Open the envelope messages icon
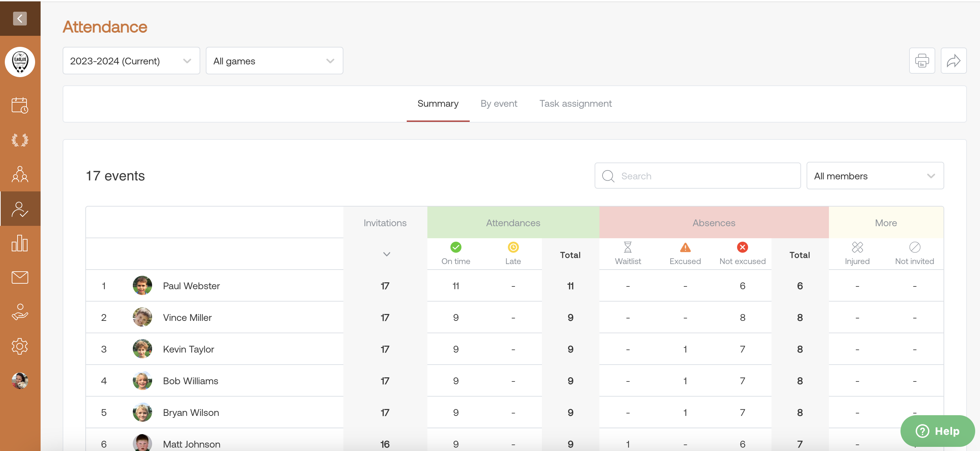 point(20,277)
